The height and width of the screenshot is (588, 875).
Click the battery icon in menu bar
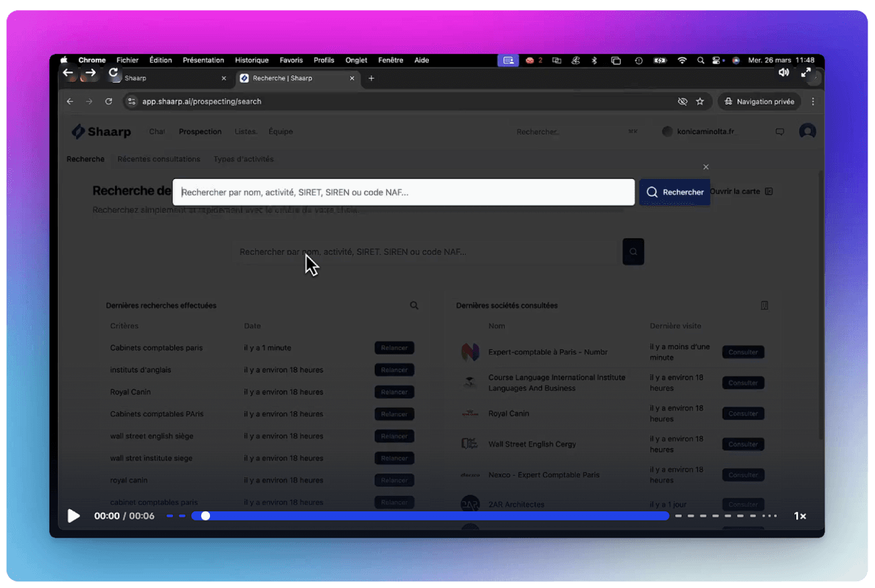[x=660, y=60]
